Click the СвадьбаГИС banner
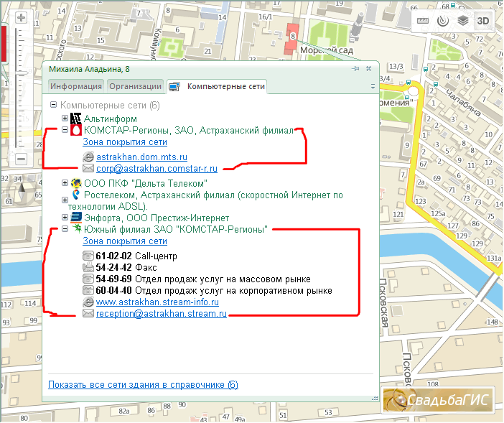 [439, 399]
